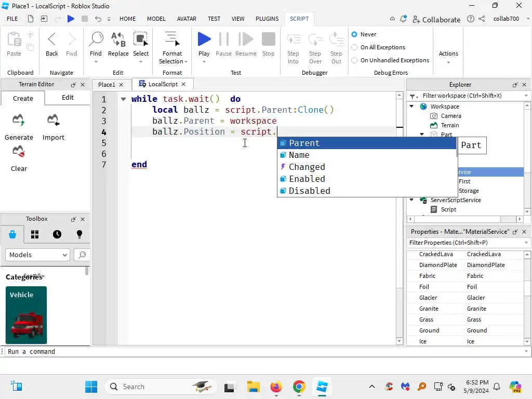Screen dimensions: 532x399
Task: Click the share icon next to help
Action: [482, 19]
